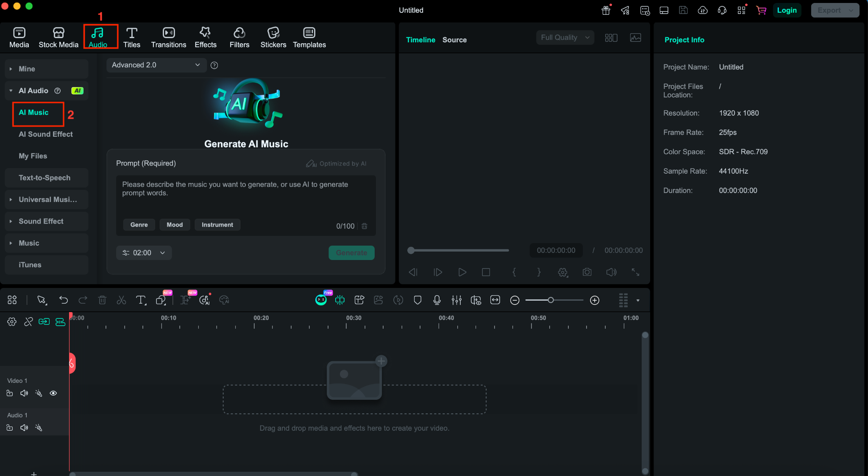Click the preview volume speaker icon
The height and width of the screenshot is (476, 868).
(x=611, y=272)
